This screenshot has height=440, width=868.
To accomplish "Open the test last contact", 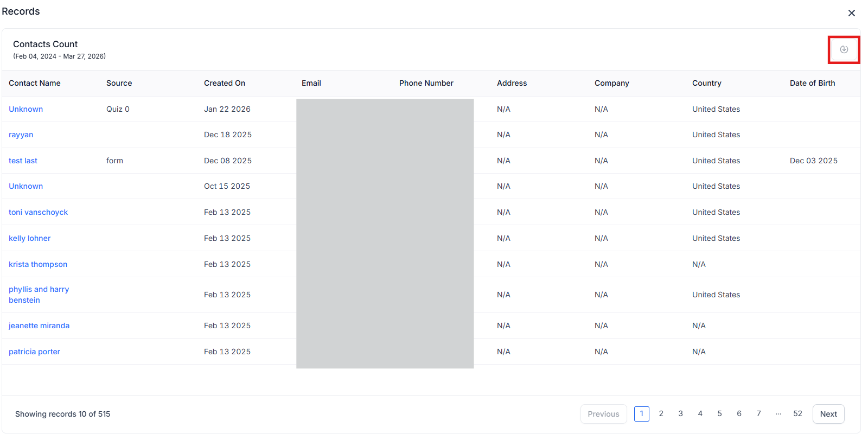I will 23,161.
